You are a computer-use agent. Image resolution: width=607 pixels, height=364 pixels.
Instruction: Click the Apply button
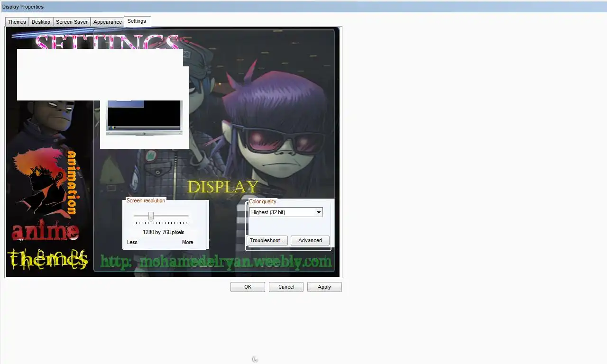coord(324,287)
